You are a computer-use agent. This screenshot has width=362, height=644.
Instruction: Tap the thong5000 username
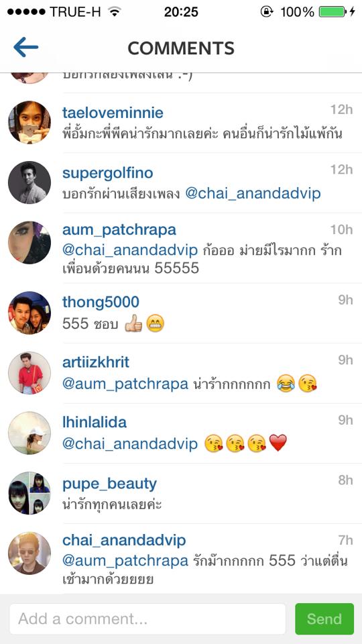(101, 302)
